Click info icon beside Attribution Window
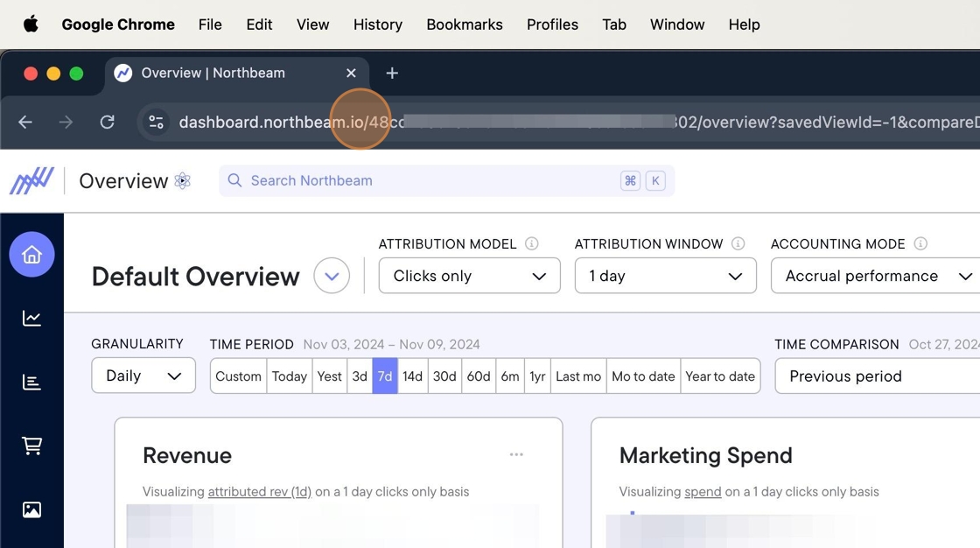This screenshot has height=548, width=980. click(x=738, y=244)
